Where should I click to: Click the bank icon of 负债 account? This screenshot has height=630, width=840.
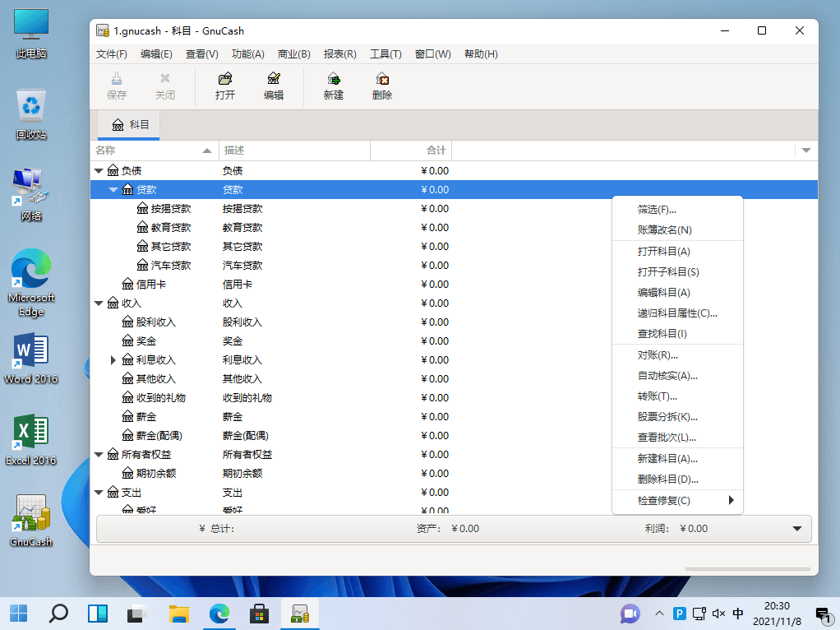click(113, 170)
